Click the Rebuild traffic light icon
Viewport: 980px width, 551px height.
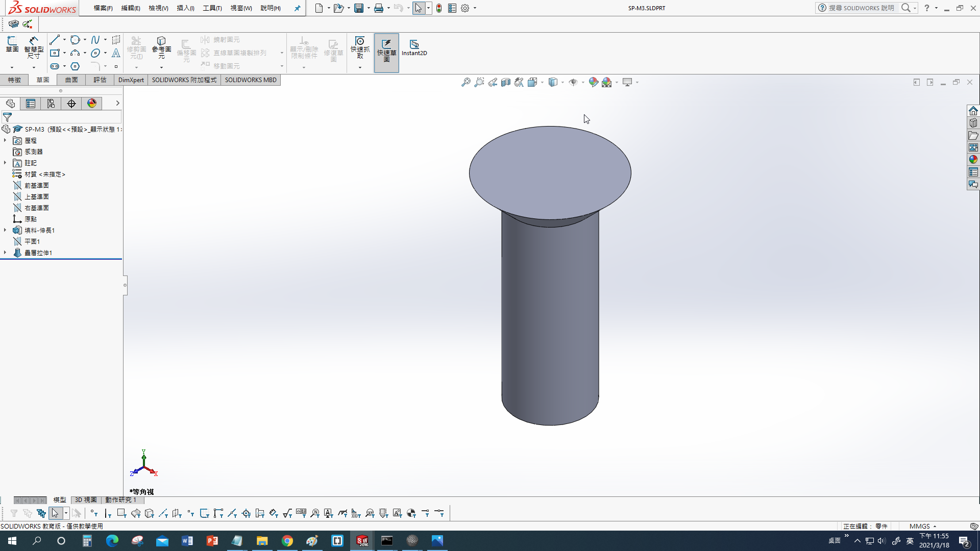point(439,8)
